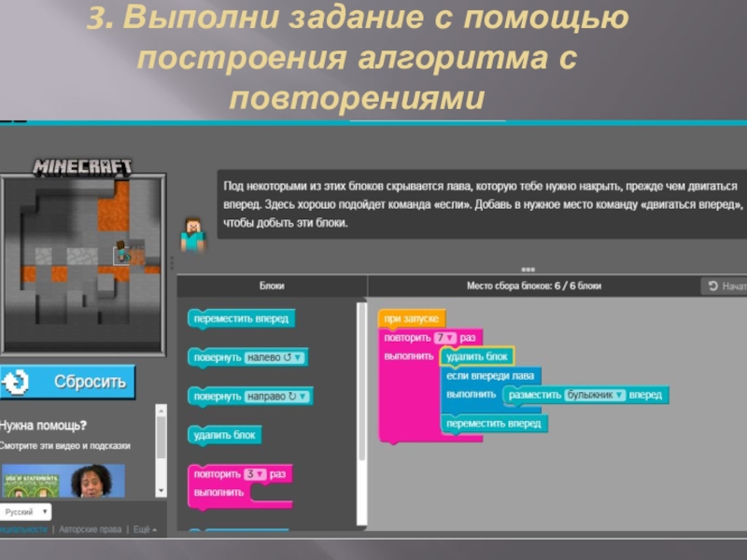Select the 'если впереди лава' block
The image size is (747, 560).
(490, 376)
